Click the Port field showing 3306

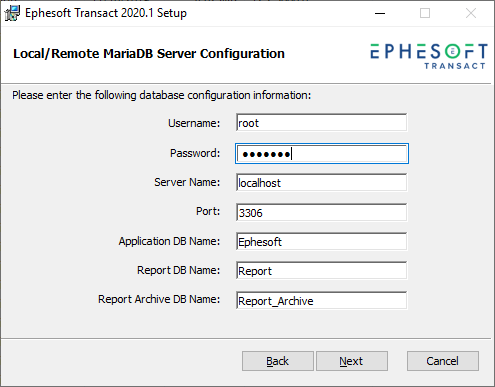(322, 212)
